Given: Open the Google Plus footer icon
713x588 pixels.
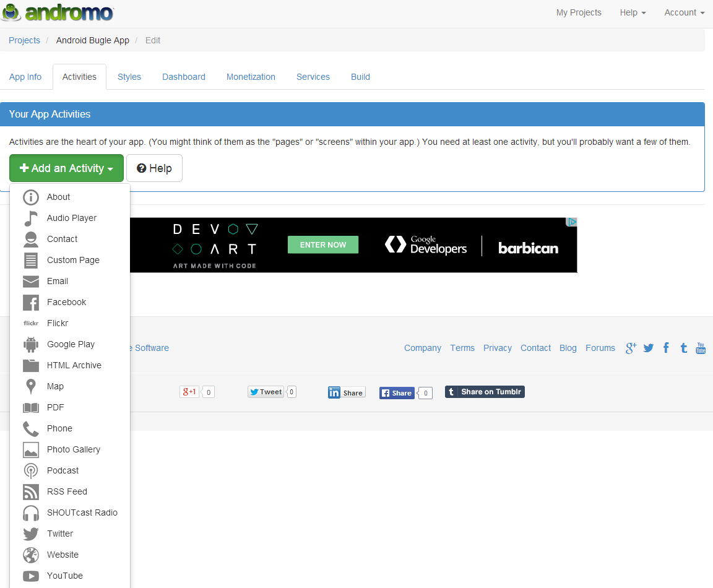Looking at the screenshot, I should point(631,348).
